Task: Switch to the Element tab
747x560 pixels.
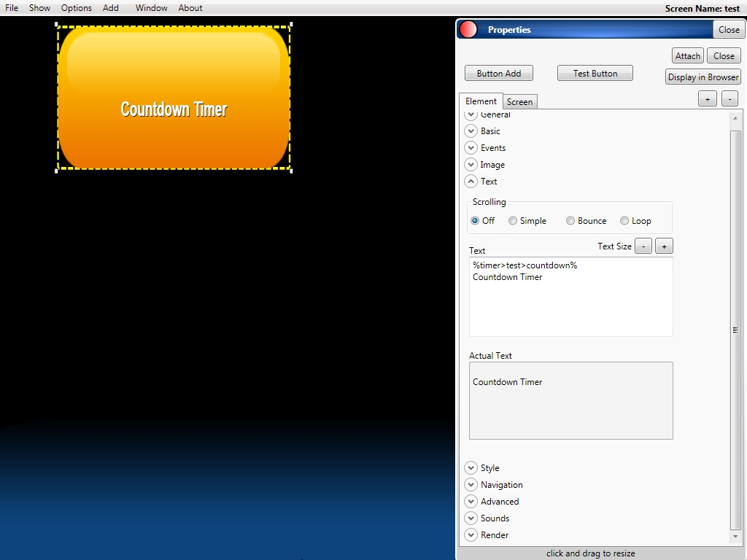Action: [x=481, y=101]
